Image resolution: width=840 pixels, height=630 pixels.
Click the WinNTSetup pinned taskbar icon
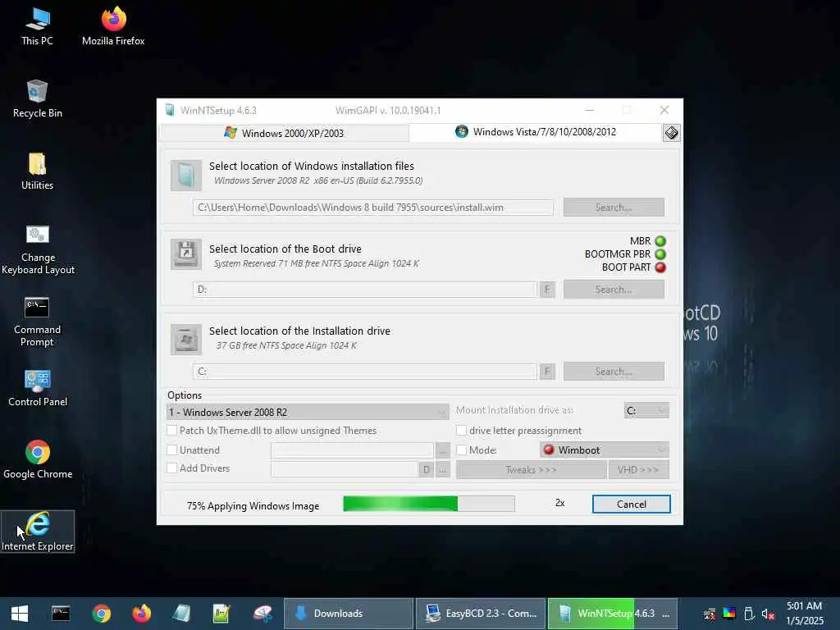click(181, 614)
